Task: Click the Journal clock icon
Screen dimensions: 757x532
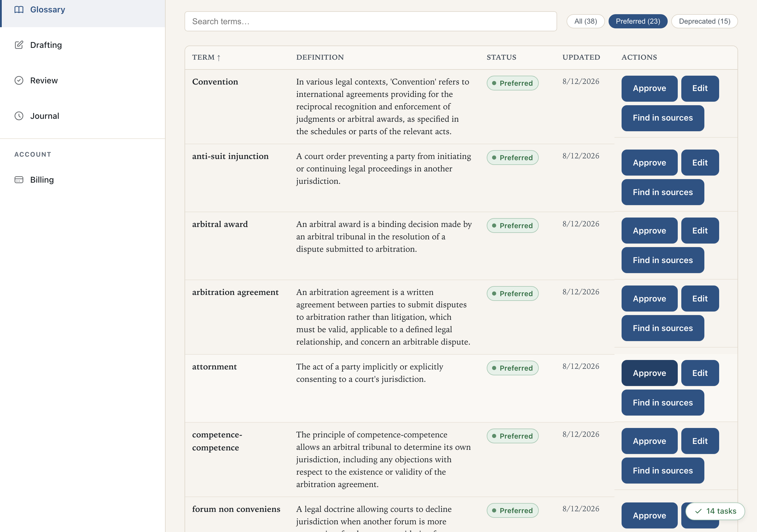Action: click(x=19, y=116)
